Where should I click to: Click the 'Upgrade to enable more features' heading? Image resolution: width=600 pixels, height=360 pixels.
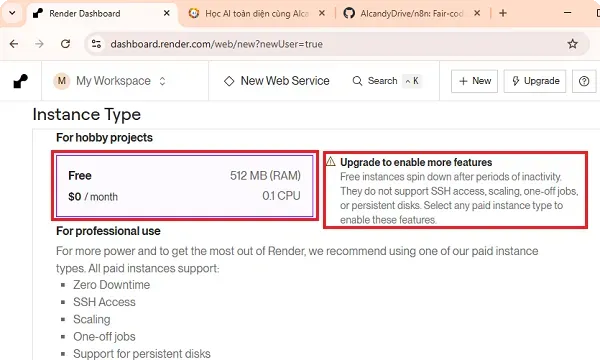click(416, 162)
